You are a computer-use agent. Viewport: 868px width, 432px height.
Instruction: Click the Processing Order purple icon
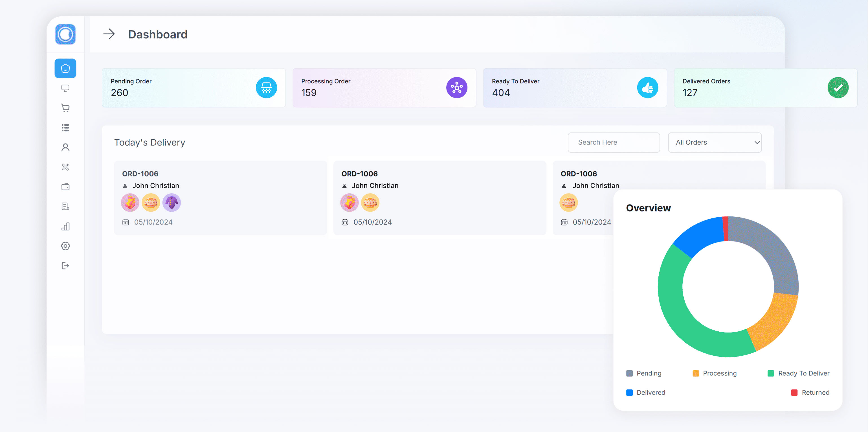coord(457,88)
